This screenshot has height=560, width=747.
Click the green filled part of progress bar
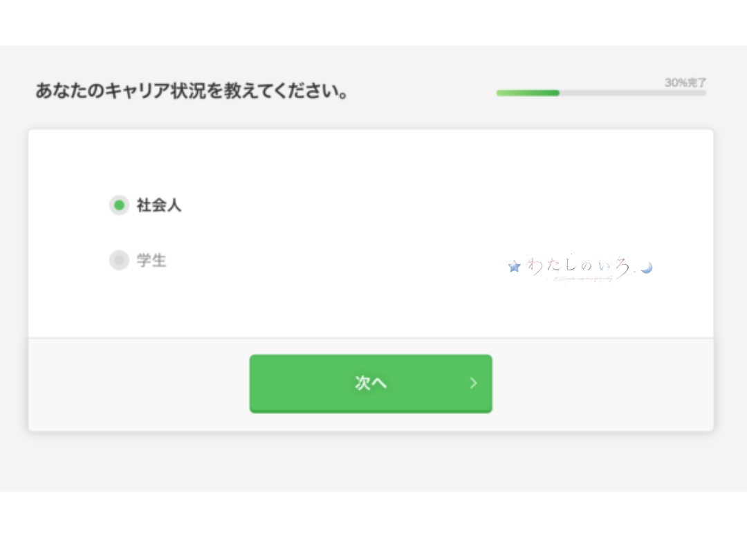click(x=528, y=93)
